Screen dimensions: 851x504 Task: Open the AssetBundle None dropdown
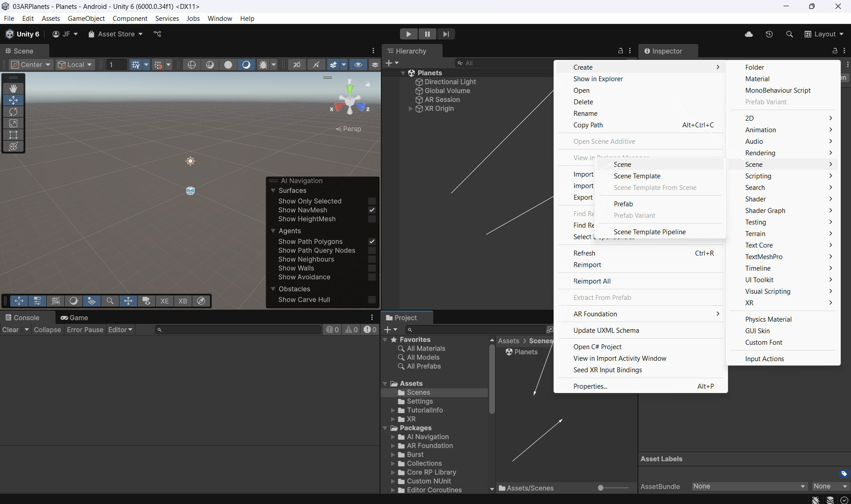point(749,486)
